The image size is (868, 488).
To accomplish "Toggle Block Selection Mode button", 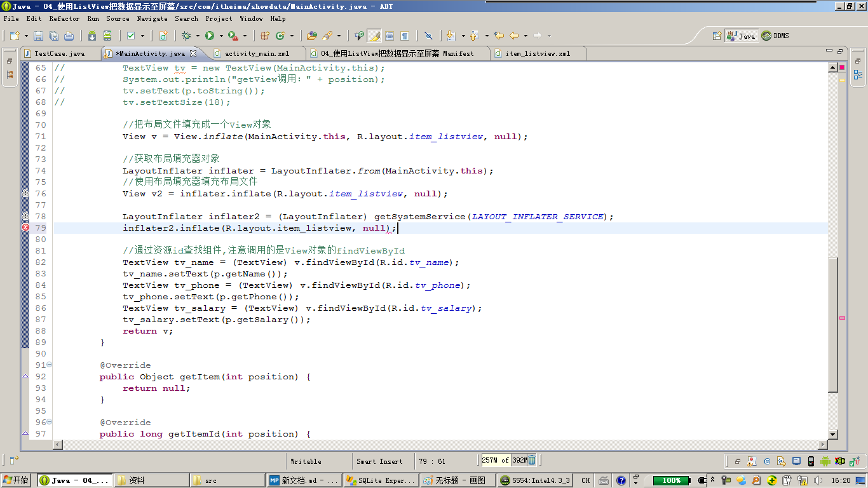I will click(390, 36).
